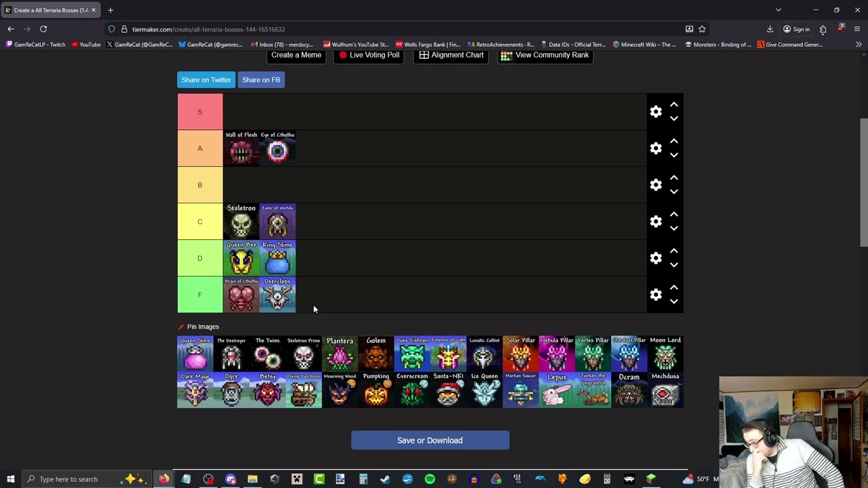The width and height of the screenshot is (868, 488).
Task: Pick the Solar Pillar boss icon
Action: click(521, 354)
